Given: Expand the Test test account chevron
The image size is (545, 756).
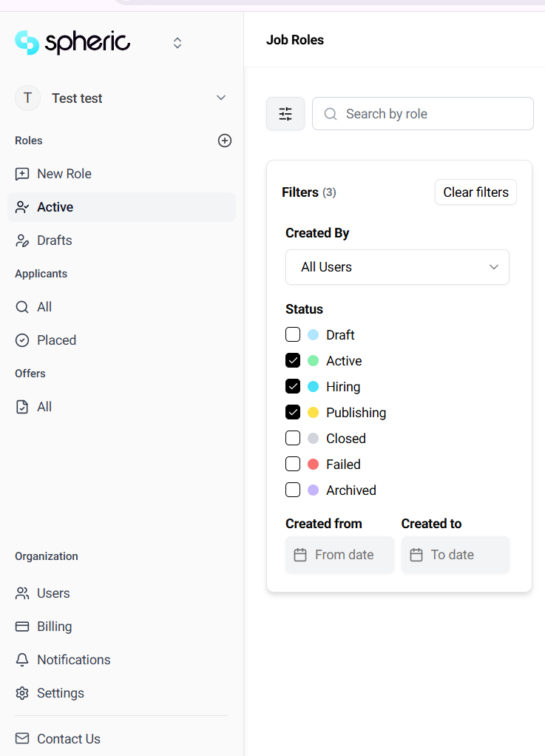Looking at the screenshot, I should tap(220, 98).
